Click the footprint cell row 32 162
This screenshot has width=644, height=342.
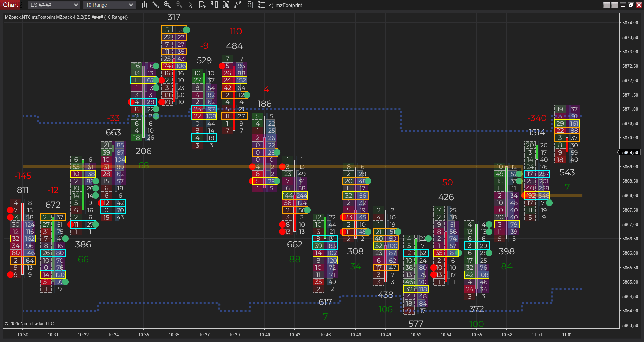click(x=23, y=239)
